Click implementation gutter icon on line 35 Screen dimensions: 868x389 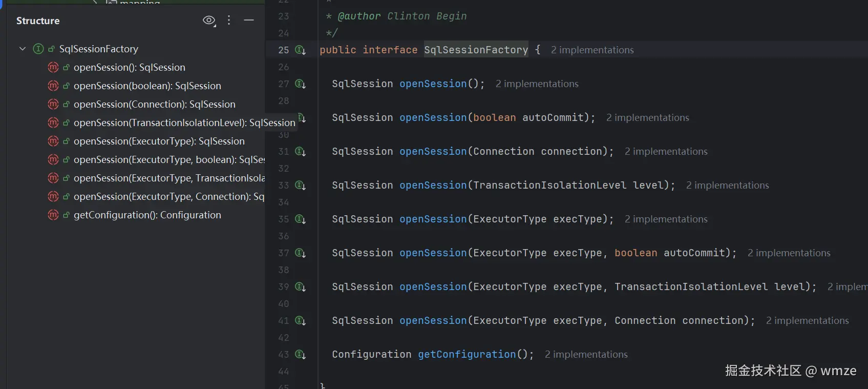(301, 219)
